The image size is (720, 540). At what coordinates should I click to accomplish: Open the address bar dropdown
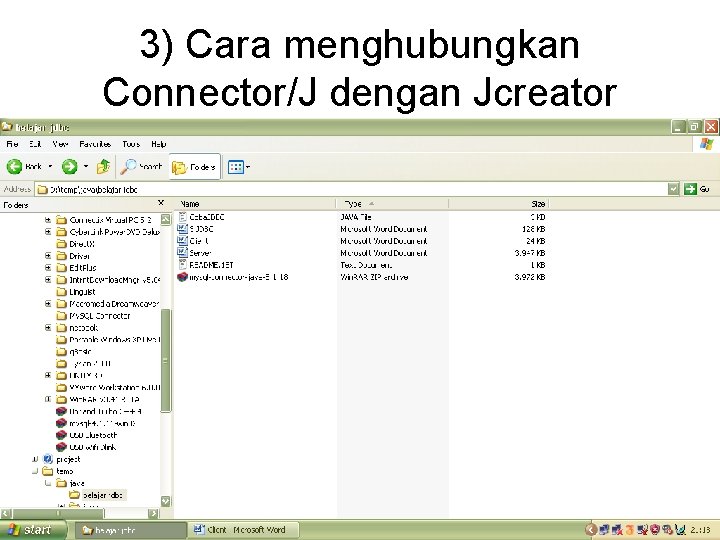[673, 189]
